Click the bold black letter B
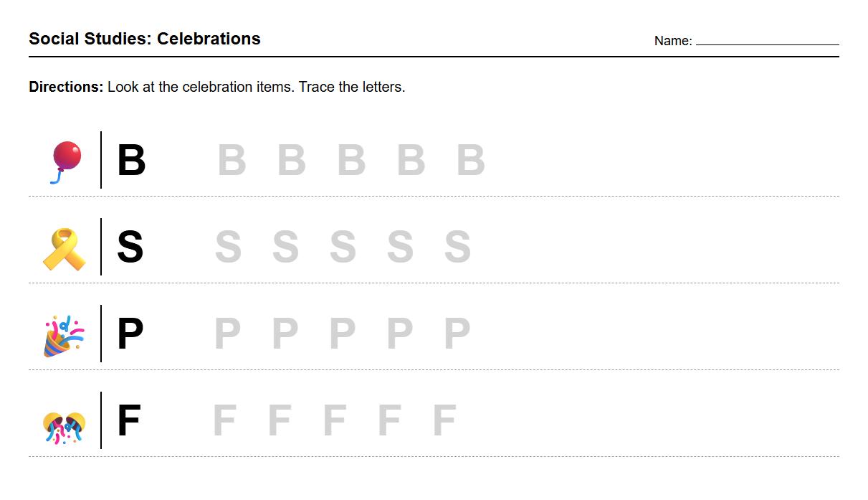This screenshot has width=868, height=500. coord(131,161)
